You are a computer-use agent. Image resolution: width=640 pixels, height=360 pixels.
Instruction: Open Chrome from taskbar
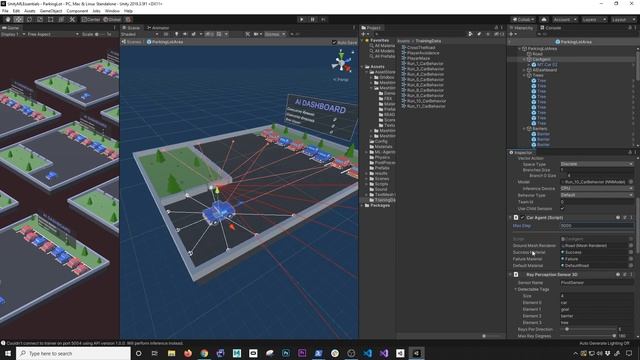coord(204,353)
